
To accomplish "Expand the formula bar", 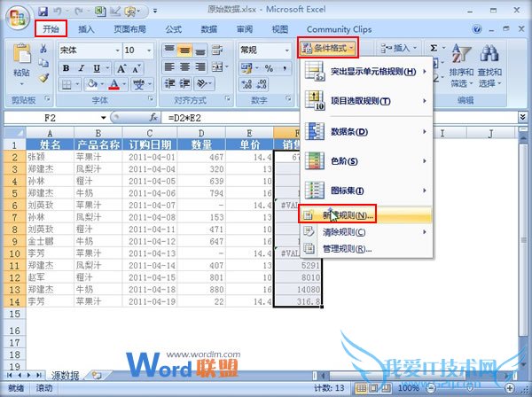I will click(522, 117).
